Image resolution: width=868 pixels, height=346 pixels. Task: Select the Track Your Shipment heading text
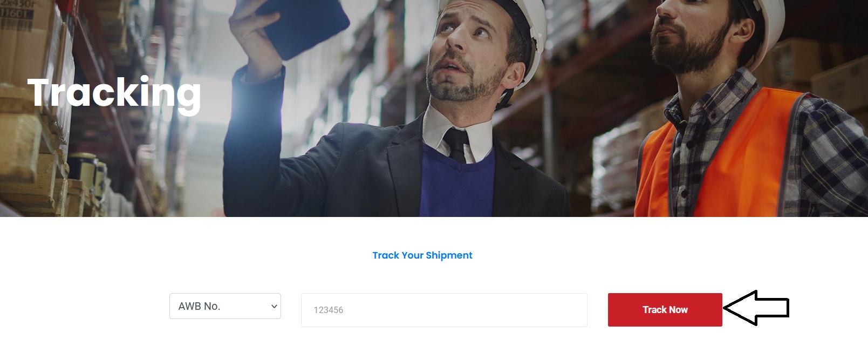[422, 255]
